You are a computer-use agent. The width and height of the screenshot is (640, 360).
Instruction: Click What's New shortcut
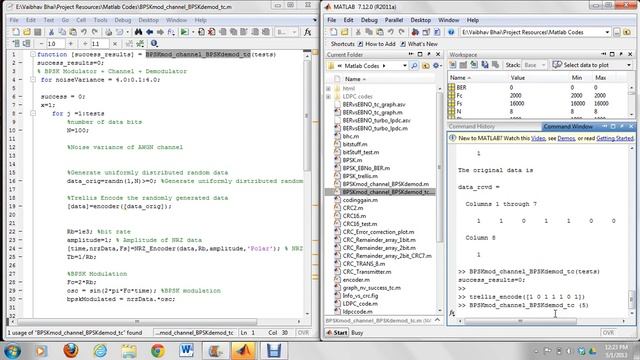pos(419,44)
